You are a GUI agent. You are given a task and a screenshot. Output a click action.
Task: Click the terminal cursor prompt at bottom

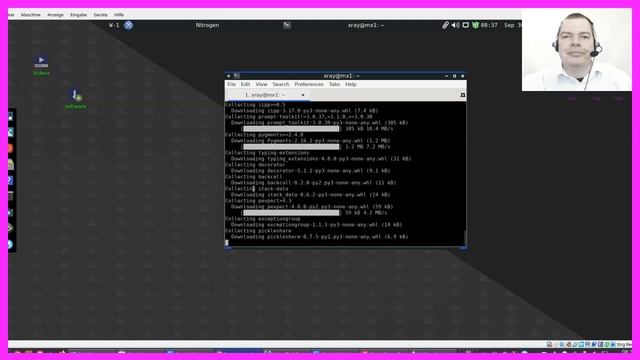click(227, 242)
